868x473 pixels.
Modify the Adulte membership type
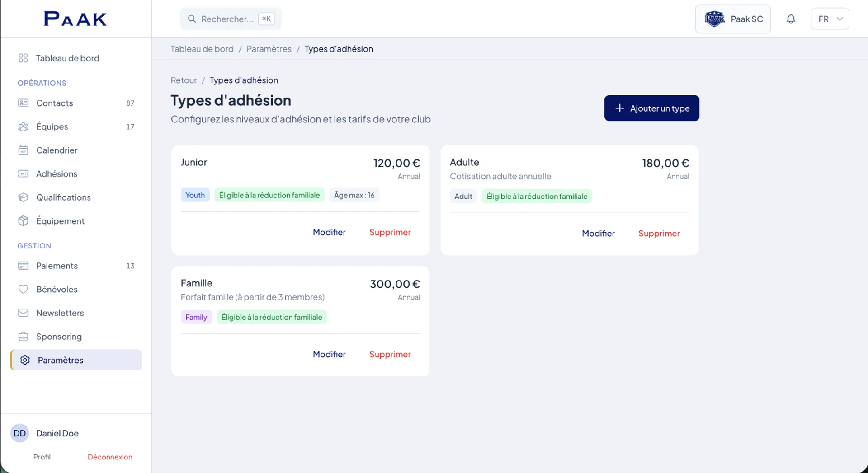point(598,234)
